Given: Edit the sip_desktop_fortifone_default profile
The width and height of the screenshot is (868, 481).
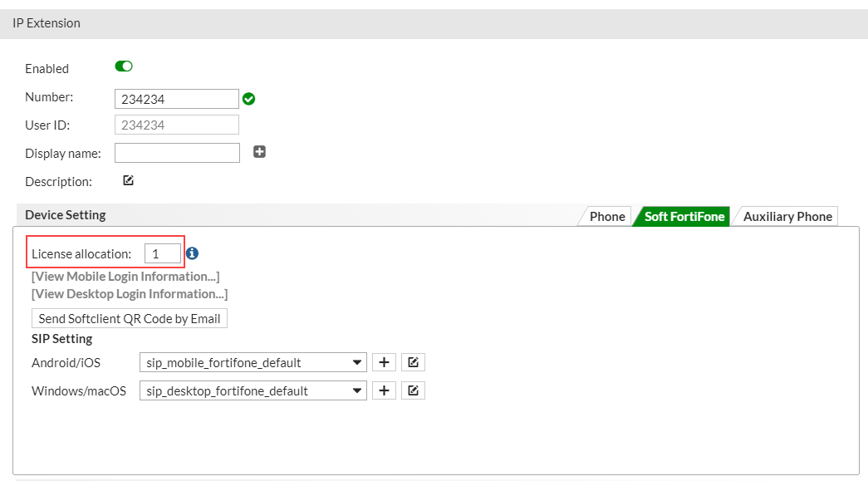Looking at the screenshot, I should (x=413, y=390).
